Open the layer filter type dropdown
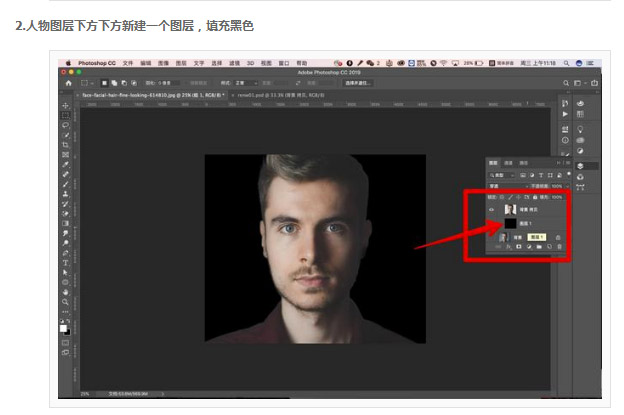Viewport: 624px width, 415px height. (502, 175)
